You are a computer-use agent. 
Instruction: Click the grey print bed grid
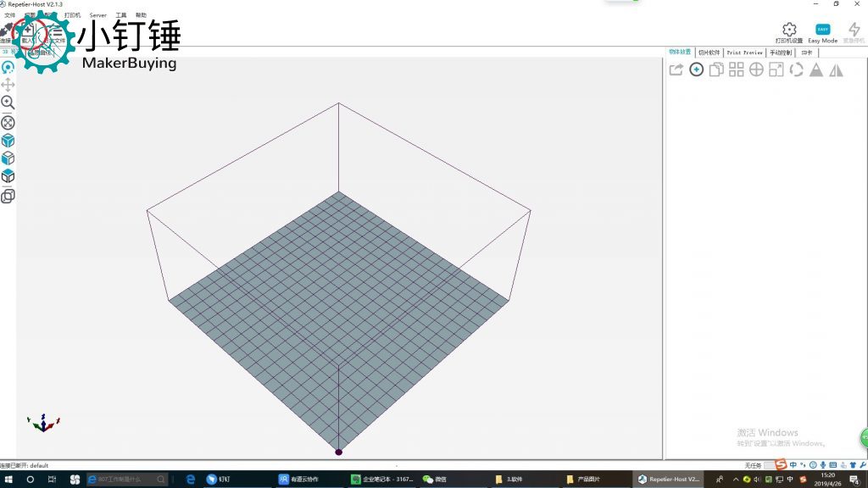pos(339,321)
